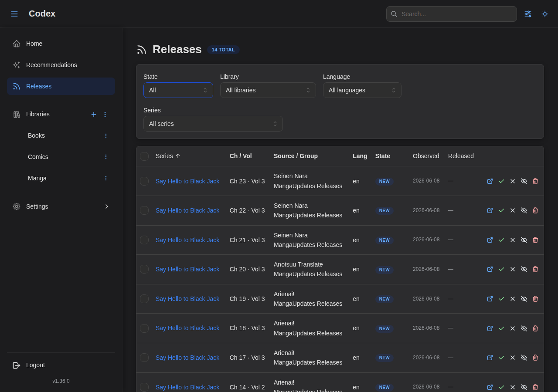Viewport: 558px width, 392px height.
Task: Open series link in Ch 17 row
Action: click(187, 358)
